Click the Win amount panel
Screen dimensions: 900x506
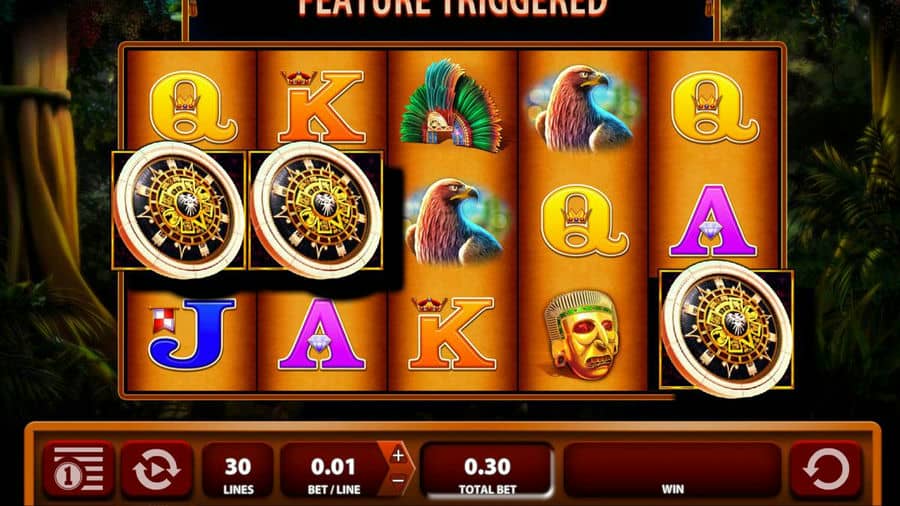pos(672,470)
